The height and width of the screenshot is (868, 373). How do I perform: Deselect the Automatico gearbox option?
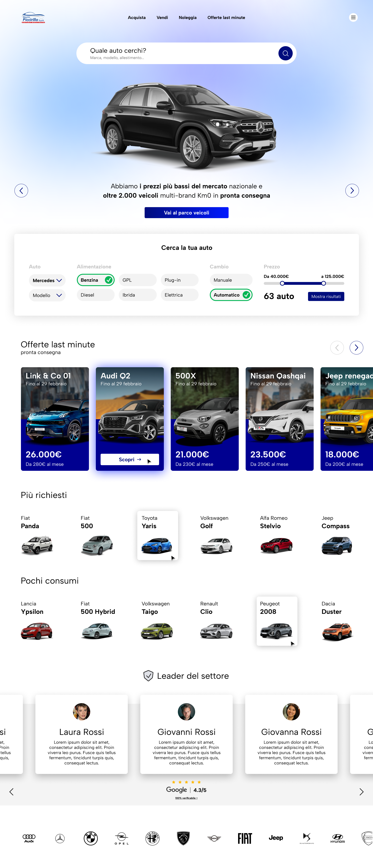(x=231, y=295)
